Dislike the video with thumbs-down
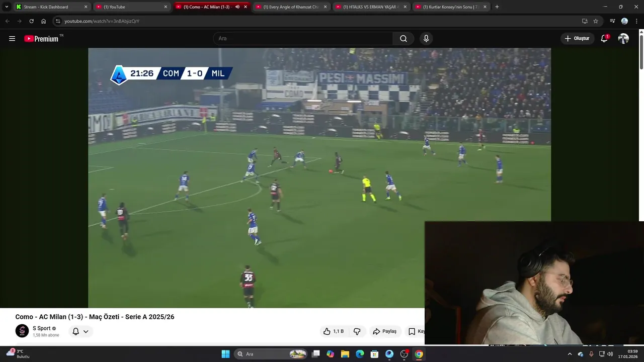The height and width of the screenshot is (362, 644). [x=357, y=331]
